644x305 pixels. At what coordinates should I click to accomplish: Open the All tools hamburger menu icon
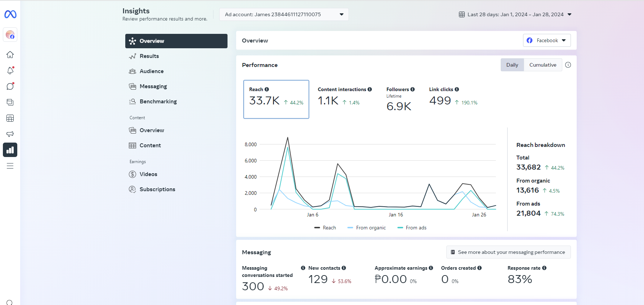click(10, 166)
